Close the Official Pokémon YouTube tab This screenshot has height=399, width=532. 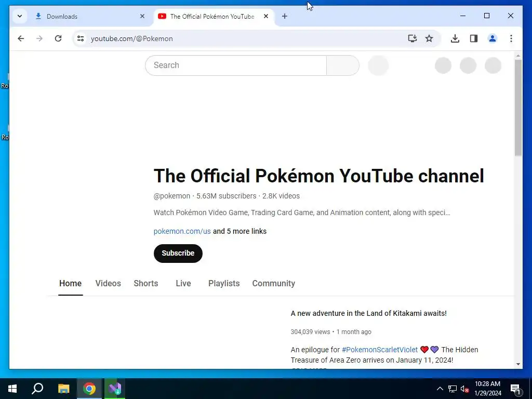pos(266,16)
